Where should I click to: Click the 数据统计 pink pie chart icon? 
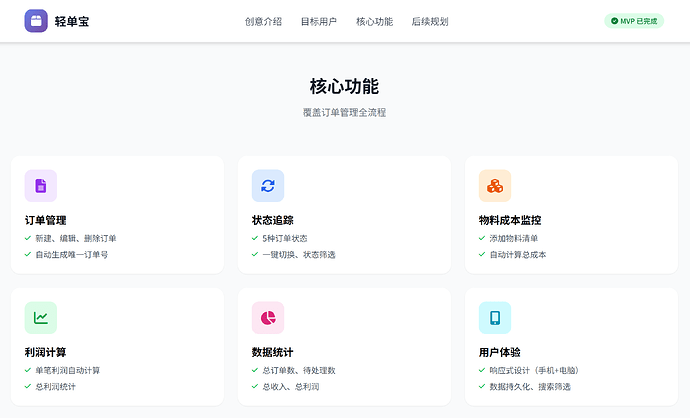point(268,318)
